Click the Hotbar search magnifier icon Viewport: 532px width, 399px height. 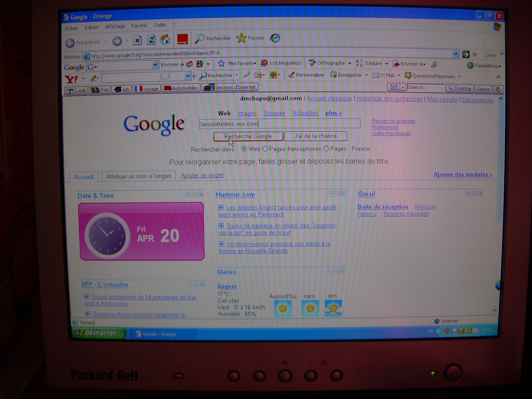[x=450, y=88]
